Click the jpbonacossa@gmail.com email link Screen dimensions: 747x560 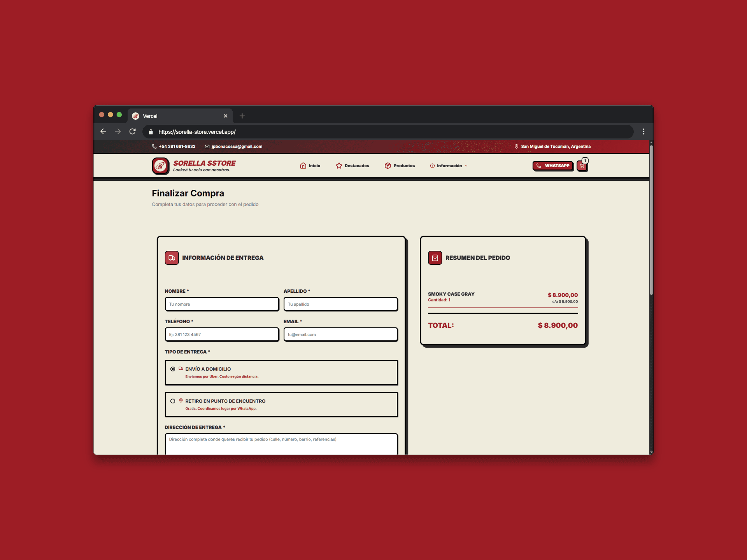(x=237, y=147)
